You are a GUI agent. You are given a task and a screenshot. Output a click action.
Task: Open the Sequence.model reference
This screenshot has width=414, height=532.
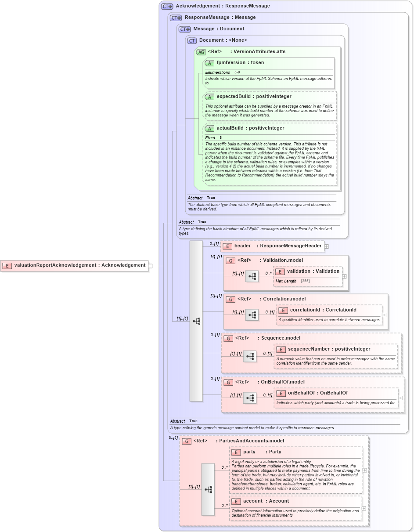pos(281,338)
